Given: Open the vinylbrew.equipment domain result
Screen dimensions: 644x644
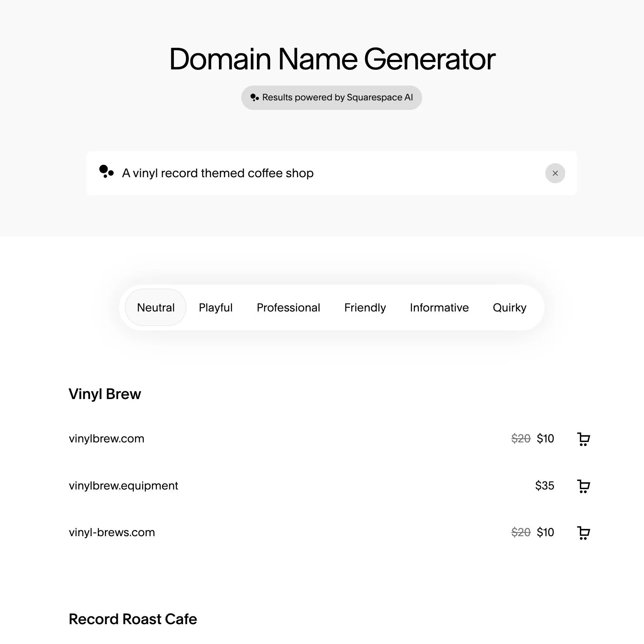Looking at the screenshot, I should click(123, 486).
